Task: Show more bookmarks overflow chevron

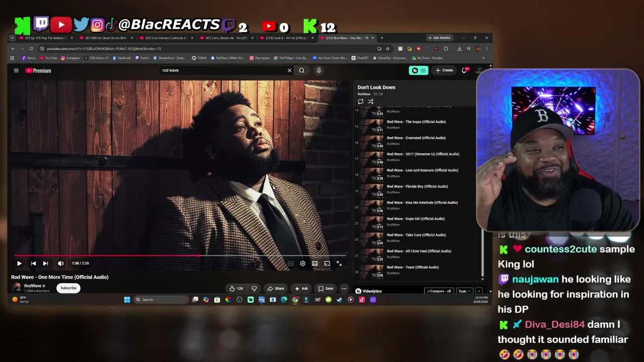Action: (x=483, y=58)
